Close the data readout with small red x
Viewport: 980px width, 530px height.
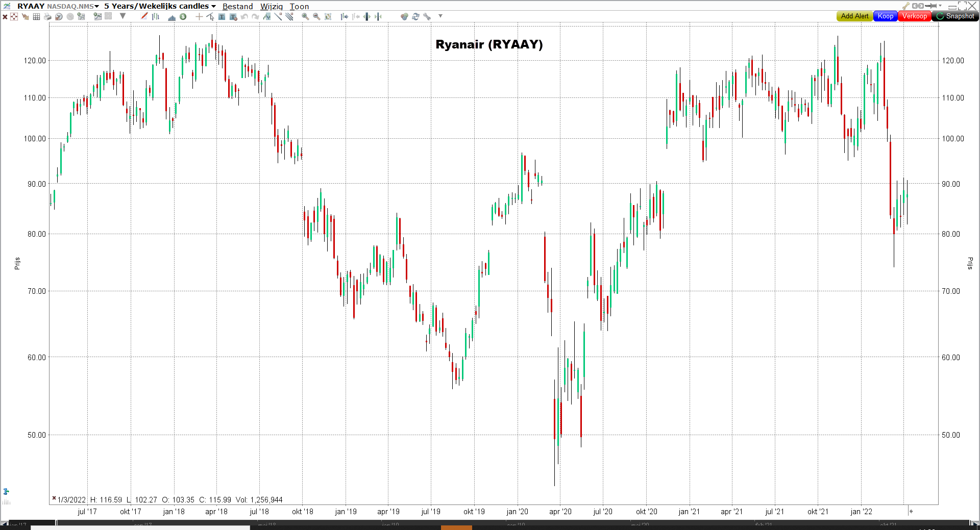pyautogui.click(x=54, y=498)
